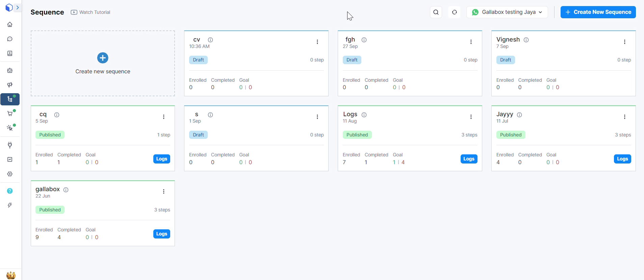Open the shopping cart icon in sidebar
This screenshot has height=280, width=644.
click(x=10, y=114)
